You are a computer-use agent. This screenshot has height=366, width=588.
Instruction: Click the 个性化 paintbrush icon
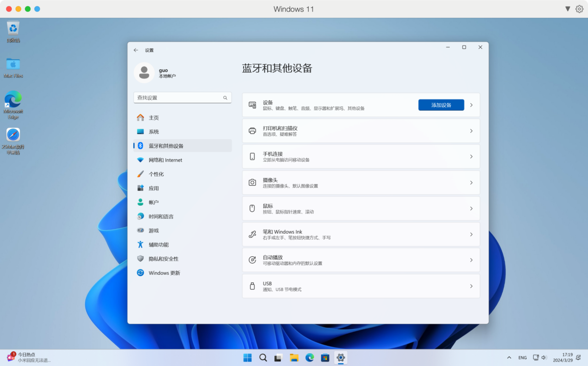click(141, 174)
